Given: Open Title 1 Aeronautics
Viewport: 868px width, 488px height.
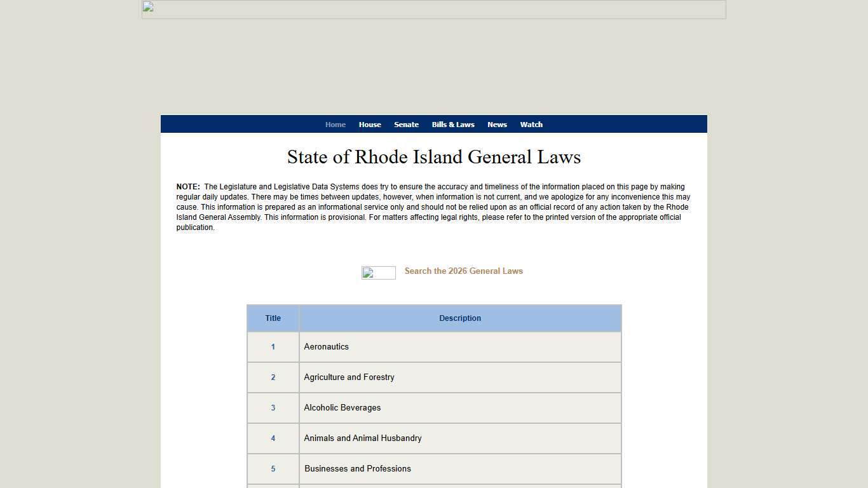Looking at the screenshot, I should click(x=273, y=347).
